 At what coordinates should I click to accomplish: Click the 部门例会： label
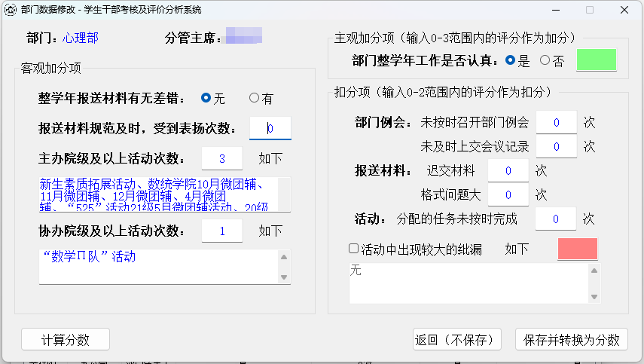[x=383, y=122]
